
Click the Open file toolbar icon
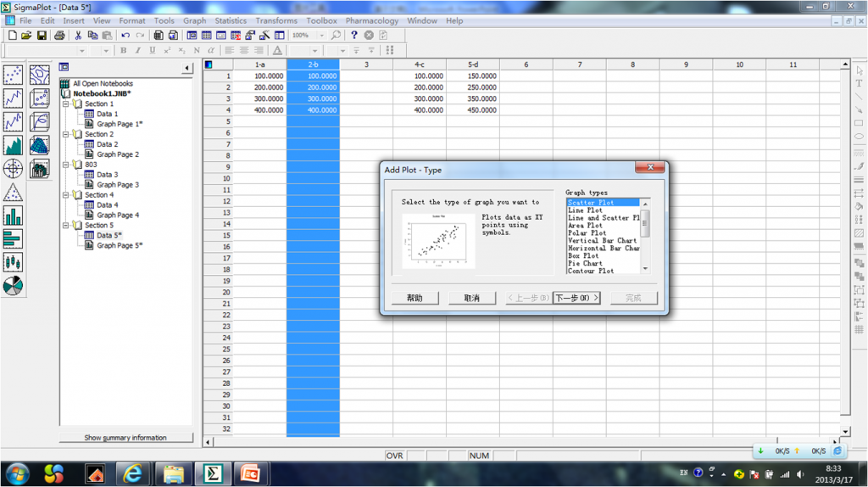click(x=26, y=35)
